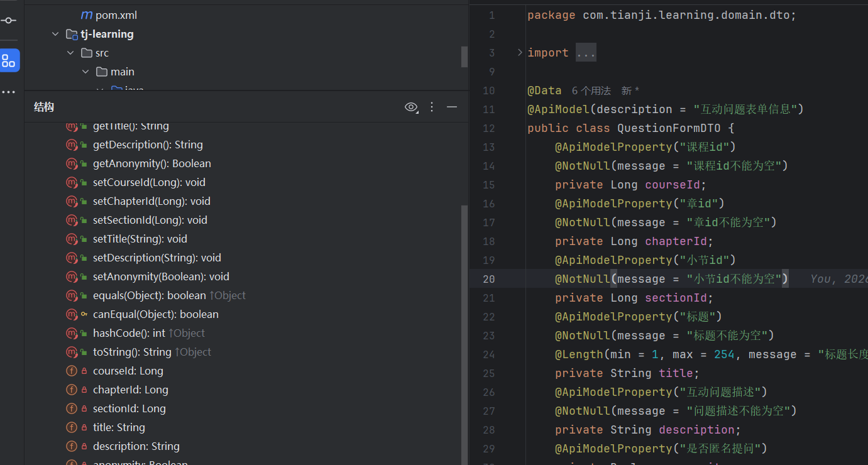The height and width of the screenshot is (465, 868).
Task: Select sectionId: Long field
Action: click(x=129, y=408)
